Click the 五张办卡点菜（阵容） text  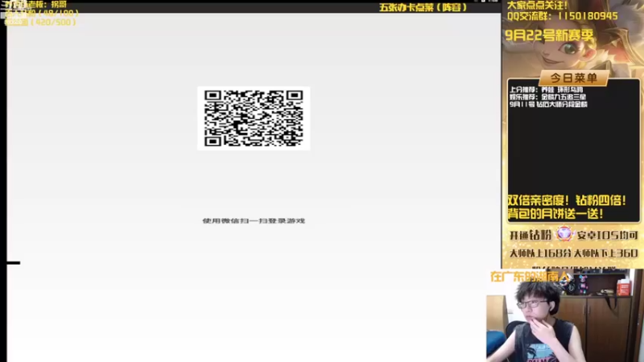click(423, 7)
